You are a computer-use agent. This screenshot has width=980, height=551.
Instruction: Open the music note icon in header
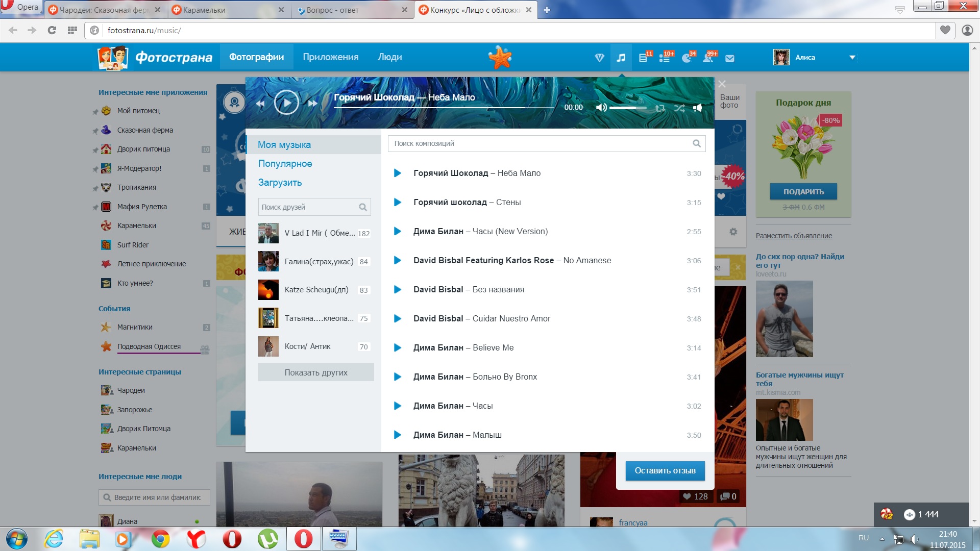tap(621, 58)
